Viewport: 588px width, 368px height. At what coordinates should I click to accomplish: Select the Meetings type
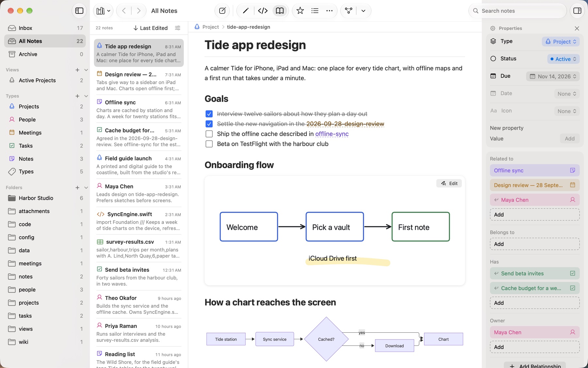click(x=45, y=133)
